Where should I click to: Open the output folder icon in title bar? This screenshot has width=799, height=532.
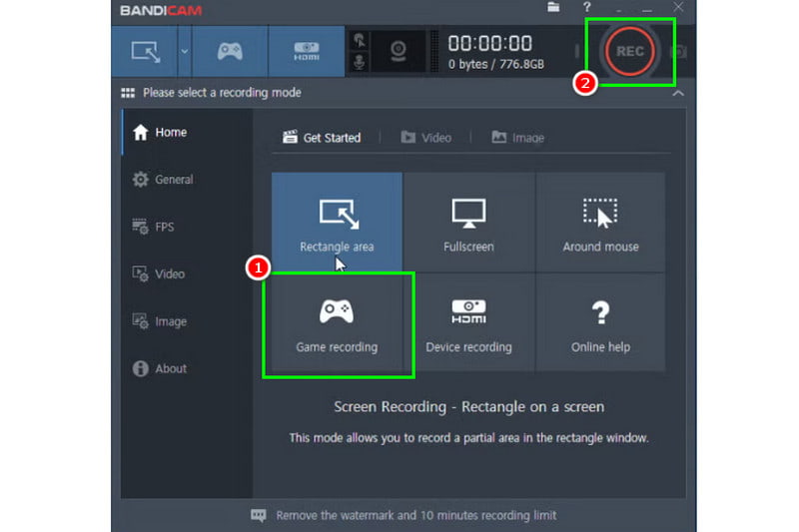pyautogui.click(x=553, y=7)
